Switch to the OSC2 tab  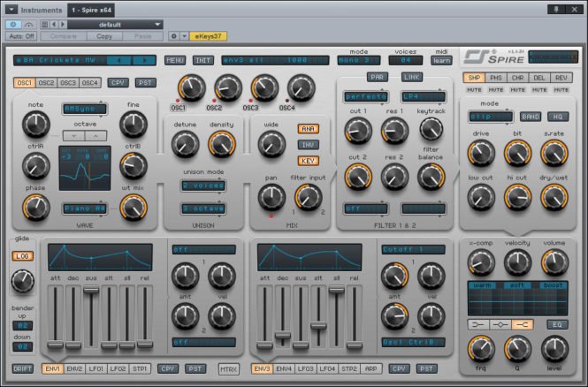click(x=47, y=83)
